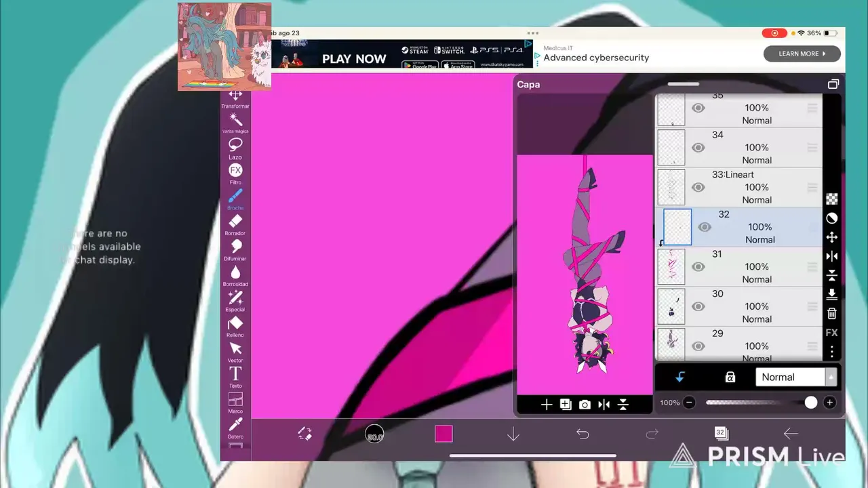Open the pony picture-in-picture thumbnail

[224, 47]
